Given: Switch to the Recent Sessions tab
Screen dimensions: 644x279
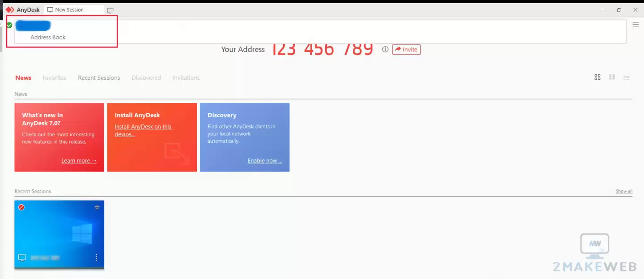Looking at the screenshot, I should point(99,78).
